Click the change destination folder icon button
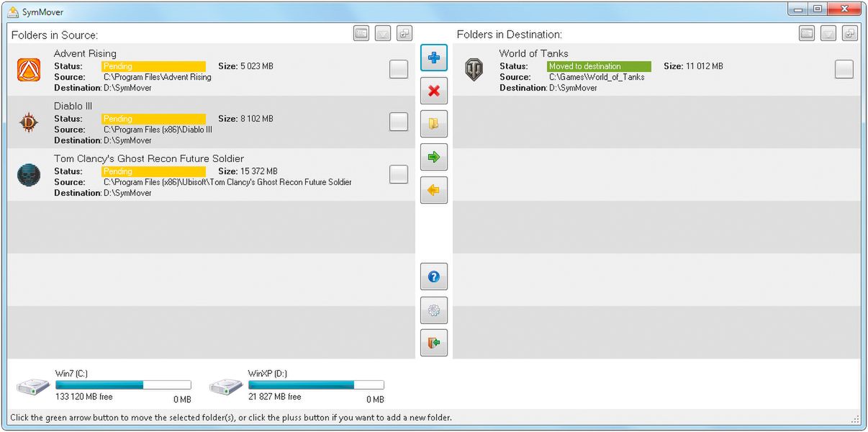Image resolution: width=868 pixels, height=432 pixels. [x=434, y=124]
